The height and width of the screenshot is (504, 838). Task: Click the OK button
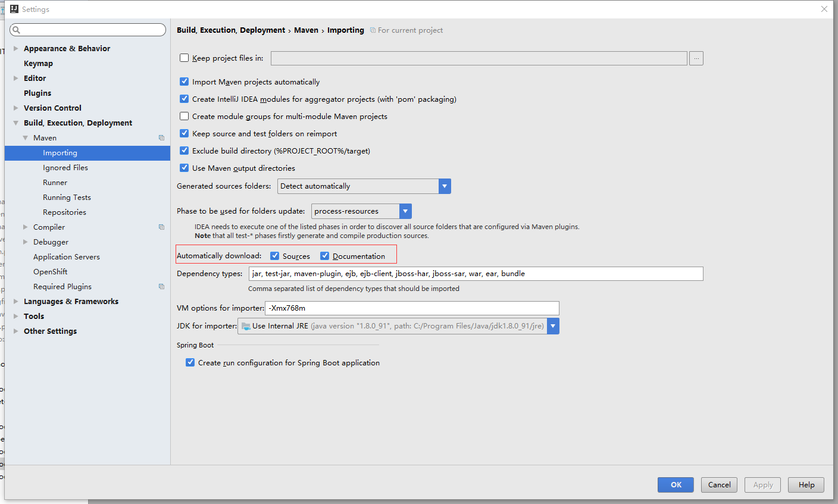coord(676,484)
